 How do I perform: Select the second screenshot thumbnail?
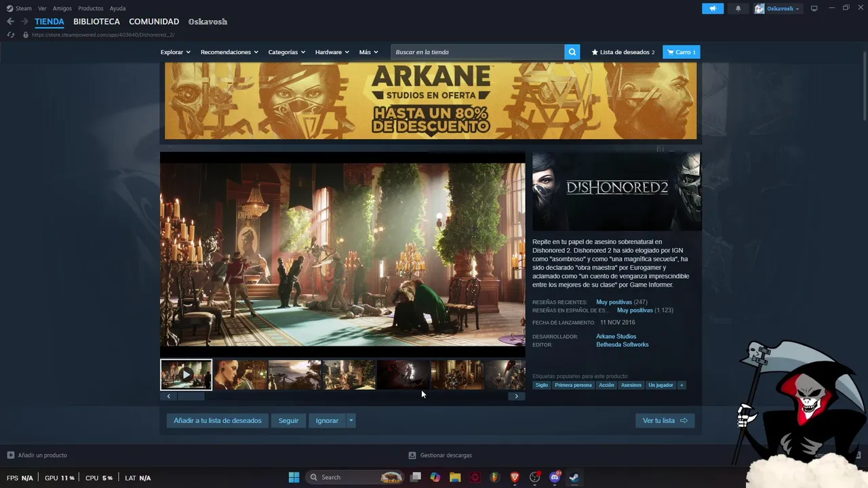pos(240,375)
